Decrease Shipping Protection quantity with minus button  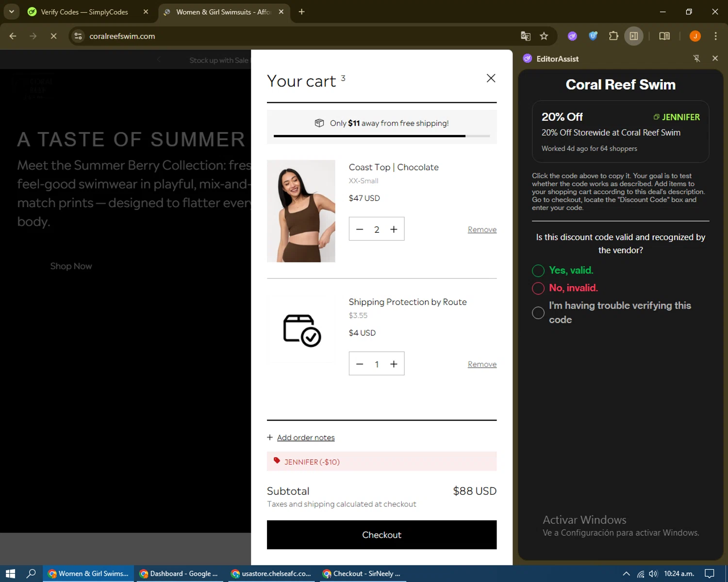point(360,364)
